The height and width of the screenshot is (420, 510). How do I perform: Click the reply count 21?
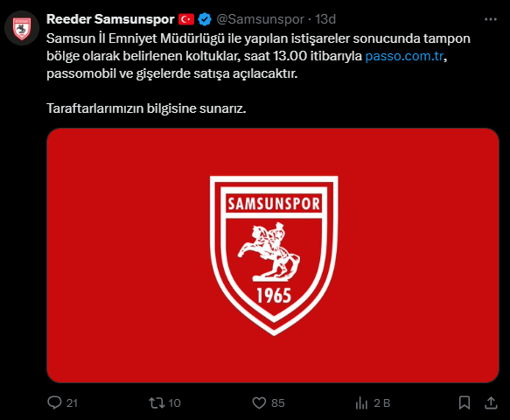coord(72,403)
